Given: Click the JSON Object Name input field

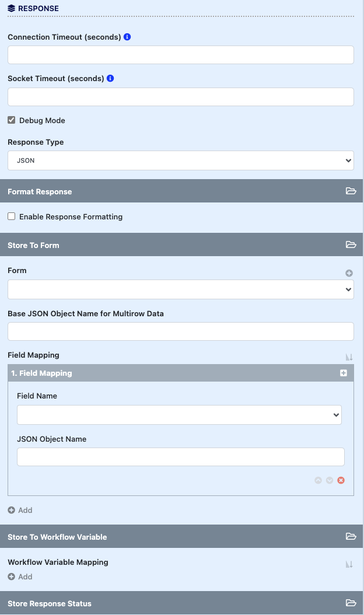Looking at the screenshot, I should [x=181, y=457].
